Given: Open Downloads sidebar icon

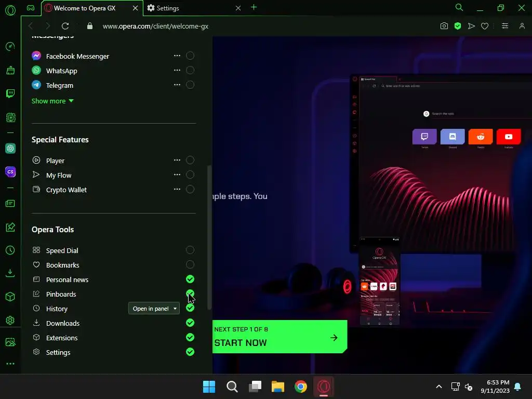Looking at the screenshot, I should pyautogui.click(x=10, y=273).
